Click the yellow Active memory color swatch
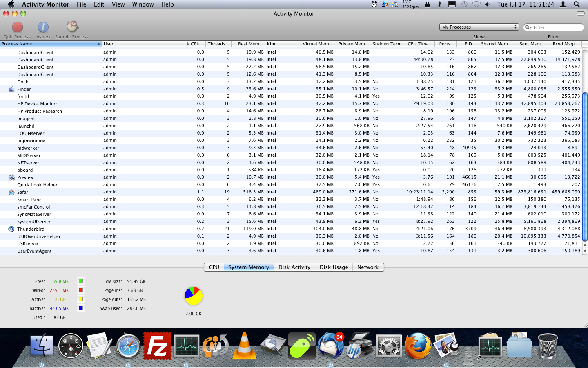This screenshot has width=588, height=368. tap(81, 299)
